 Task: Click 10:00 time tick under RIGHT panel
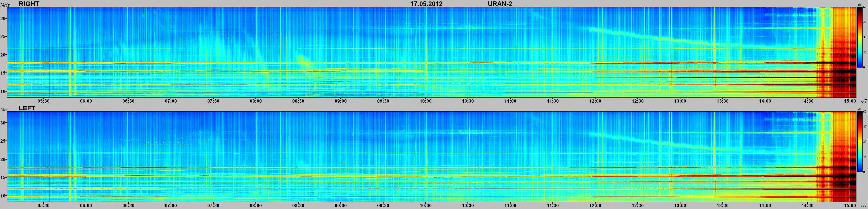click(x=426, y=101)
